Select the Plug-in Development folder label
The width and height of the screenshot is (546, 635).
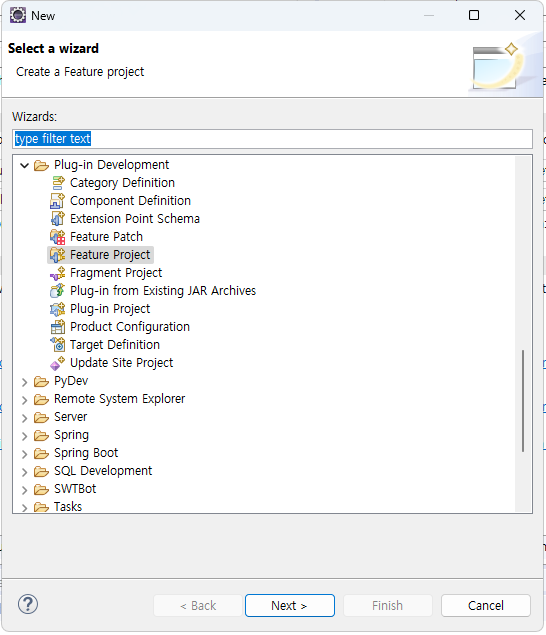pyautogui.click(x=111, y=165)
